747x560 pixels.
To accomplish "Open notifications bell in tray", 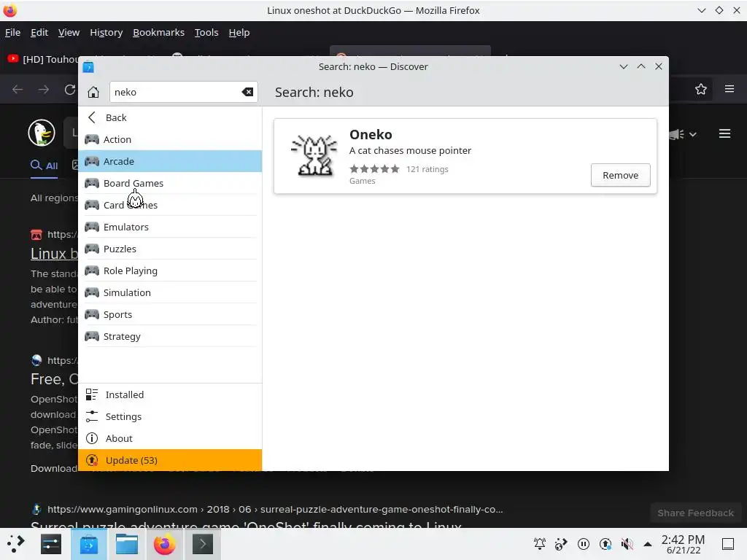I will coord(540,544).
